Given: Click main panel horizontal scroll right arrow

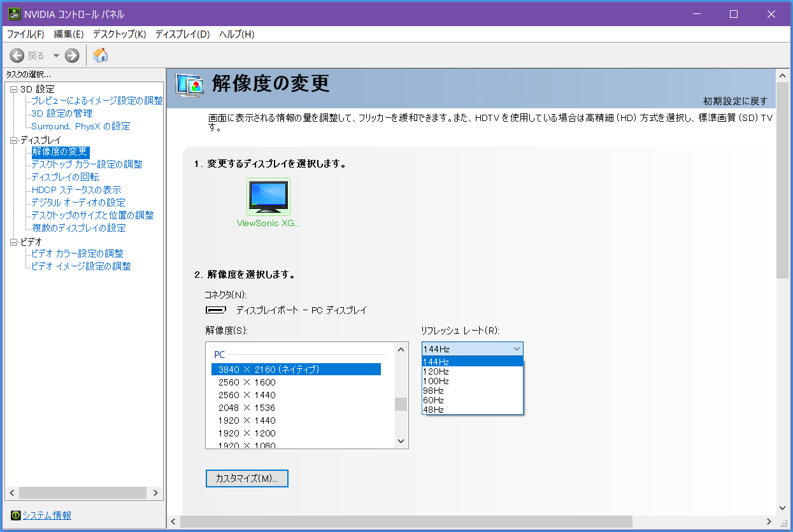Looking at the screenshot, I should [770, 521].
